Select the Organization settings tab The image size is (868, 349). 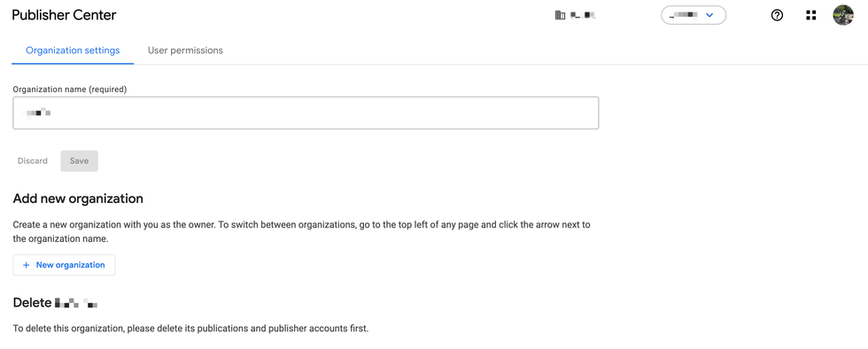point(73,50)
